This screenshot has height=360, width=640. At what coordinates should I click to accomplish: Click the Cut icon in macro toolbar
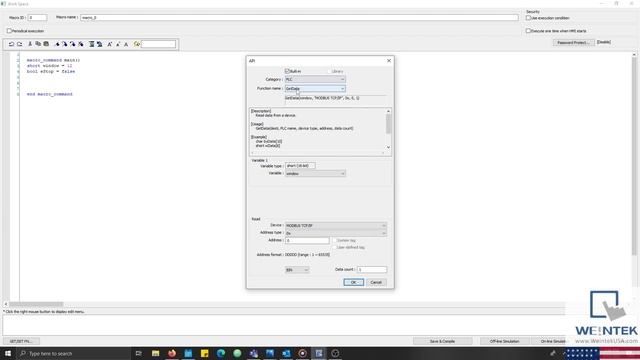(30, 44)
